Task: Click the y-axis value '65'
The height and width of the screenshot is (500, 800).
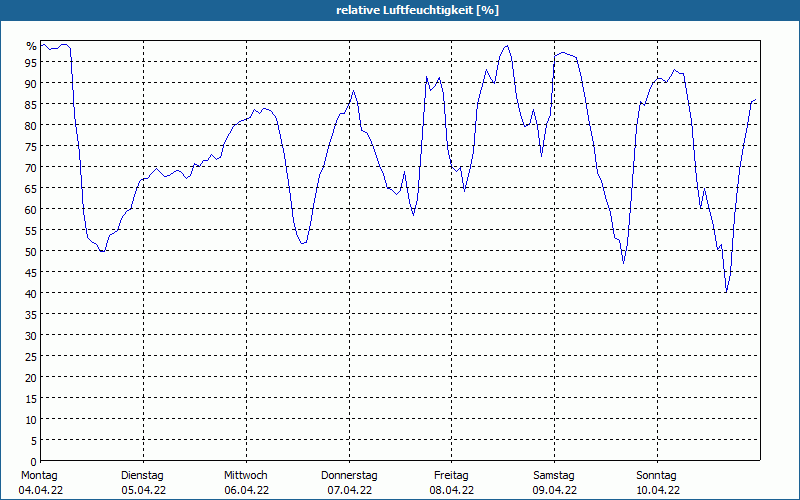Action: pyautogui.click(x=32, y=189)
